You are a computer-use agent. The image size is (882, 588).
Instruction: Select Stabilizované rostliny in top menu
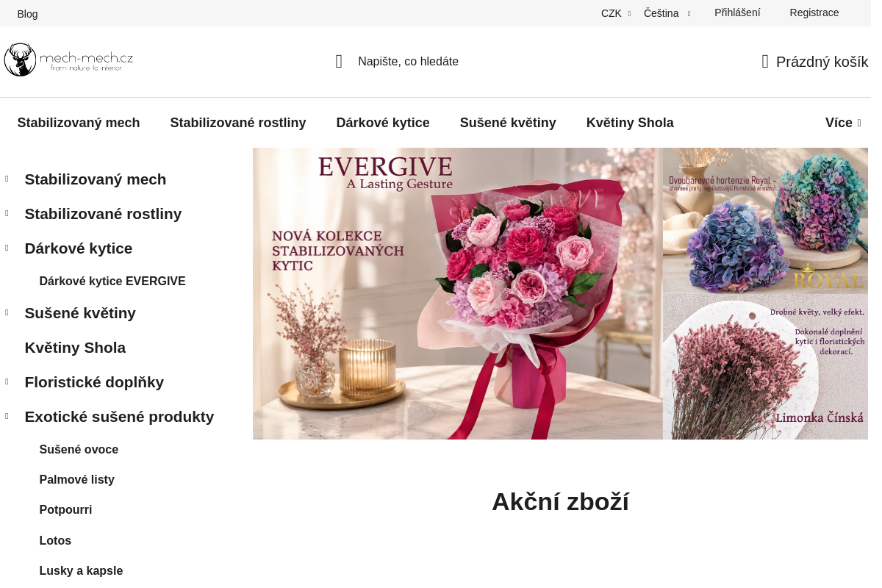click(238, 123)
